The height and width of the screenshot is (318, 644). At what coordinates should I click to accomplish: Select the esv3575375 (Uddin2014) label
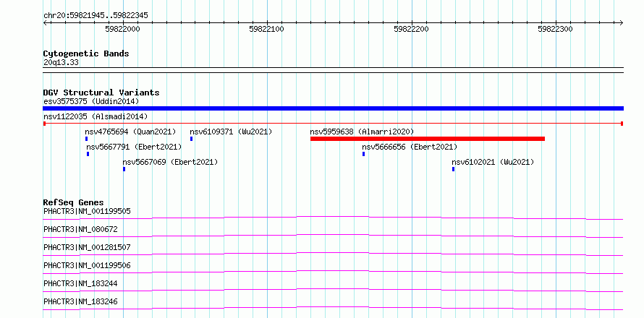pyautogui.click(x=91, y=101)
